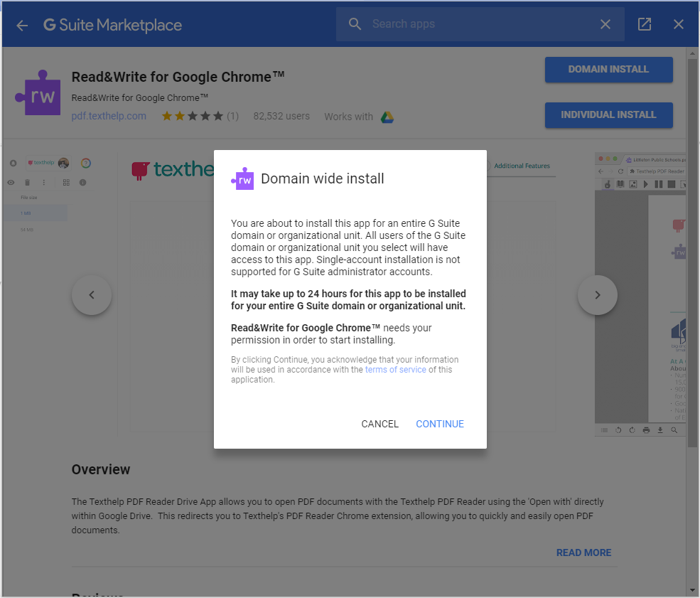Click the colorful help circle icon in left screenshot
Viewport: 700px width, 598px height.
86,163
